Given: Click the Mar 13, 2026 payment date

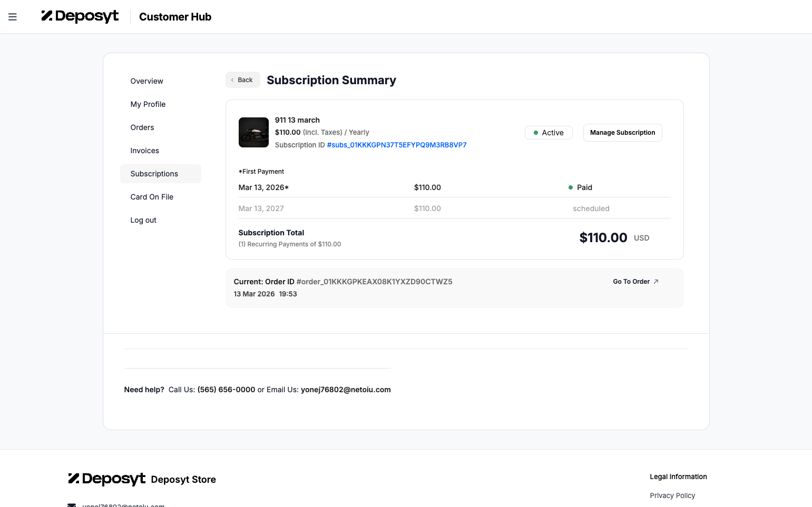Looking at the screenshot, I should click(263, 187).
